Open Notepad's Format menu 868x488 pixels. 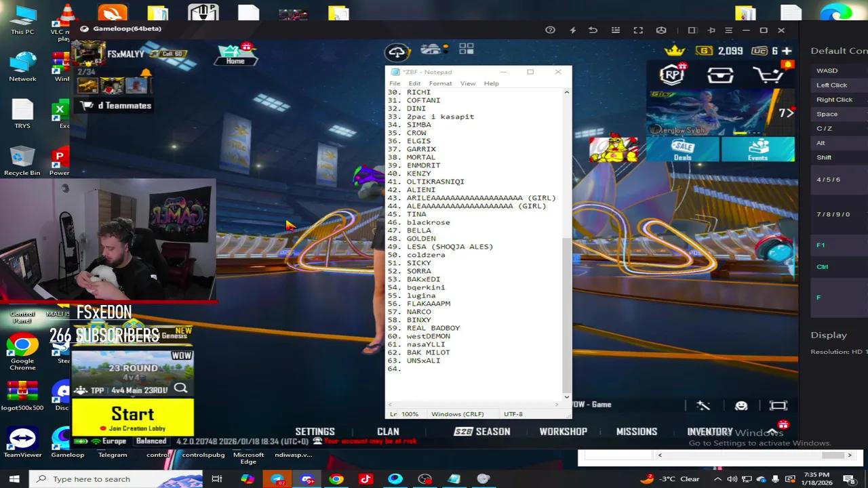440,83
